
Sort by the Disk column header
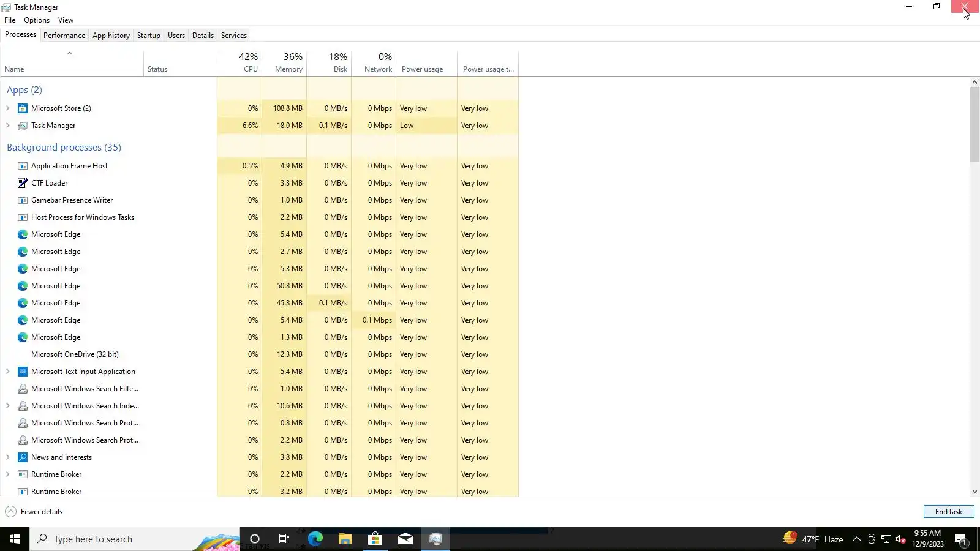[x=329, y=62]
